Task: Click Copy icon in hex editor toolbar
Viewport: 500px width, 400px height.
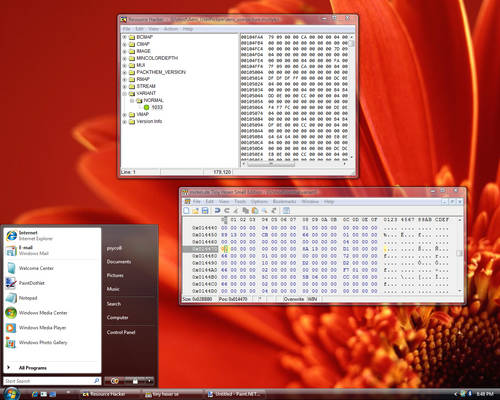Action: click(246, 210)
